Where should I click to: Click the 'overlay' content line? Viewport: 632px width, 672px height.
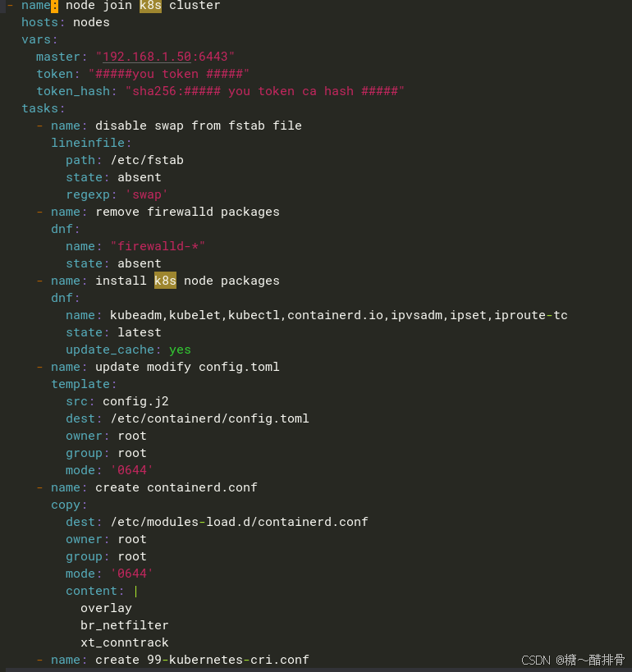click(106, 608)
